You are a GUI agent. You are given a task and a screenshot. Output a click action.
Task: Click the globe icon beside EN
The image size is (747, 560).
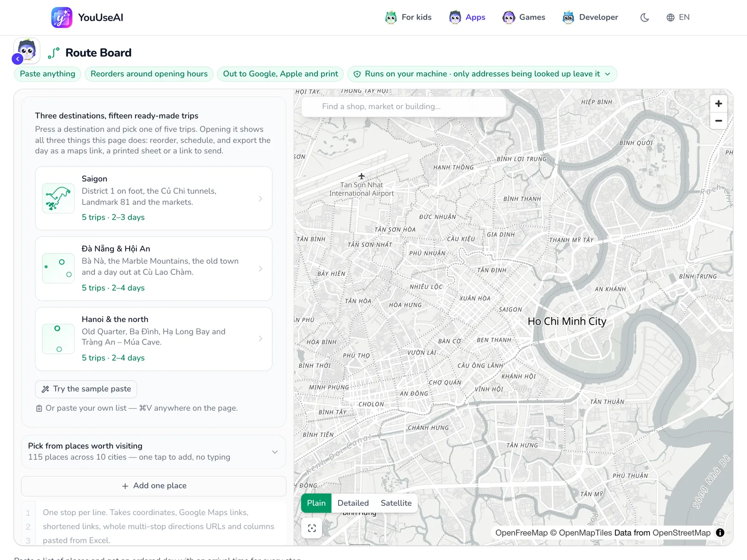[x=670, y=17]
